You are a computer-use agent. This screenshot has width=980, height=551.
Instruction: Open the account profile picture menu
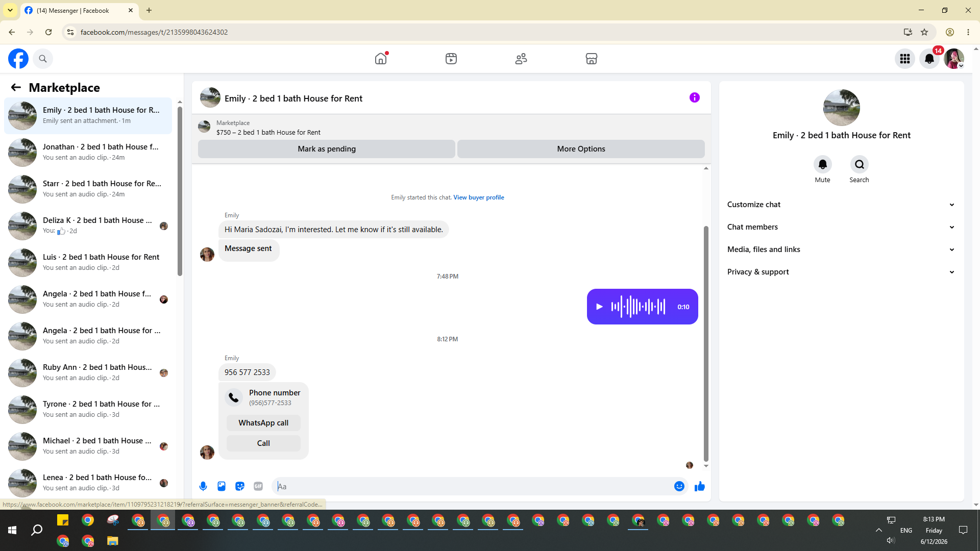click(x=954, y=59)
